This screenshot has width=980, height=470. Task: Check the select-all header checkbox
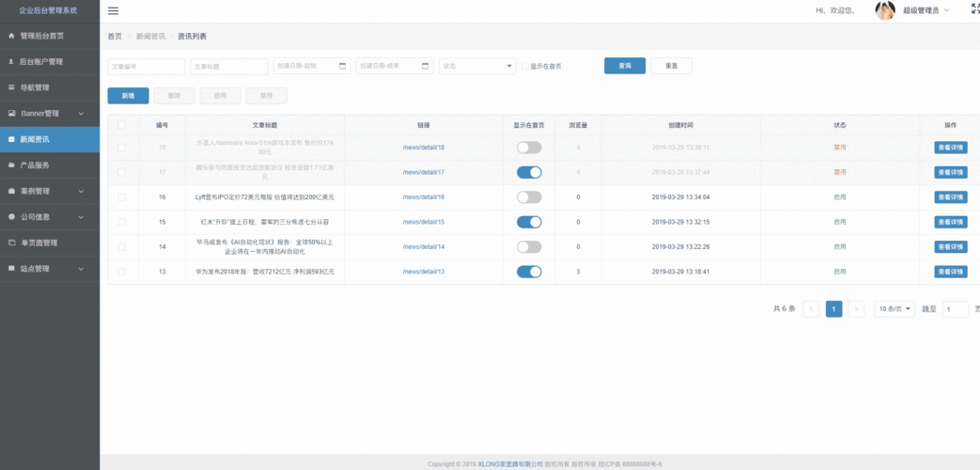coord(121,125)
